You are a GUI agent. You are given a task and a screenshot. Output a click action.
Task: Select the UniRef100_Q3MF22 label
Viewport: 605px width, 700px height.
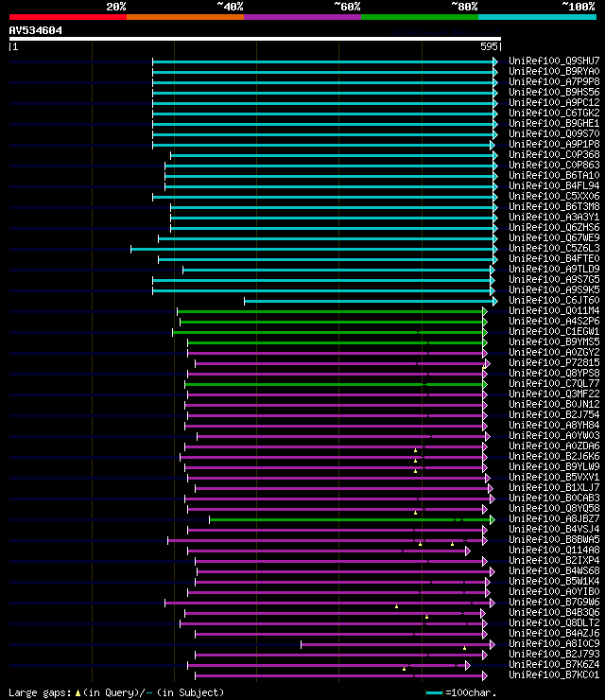click(x=554, y=394)
